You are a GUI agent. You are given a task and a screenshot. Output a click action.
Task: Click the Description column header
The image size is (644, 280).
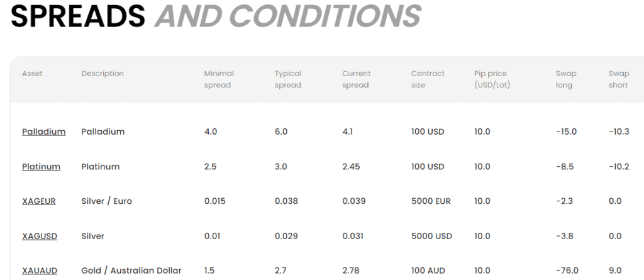tap(103, 74)
